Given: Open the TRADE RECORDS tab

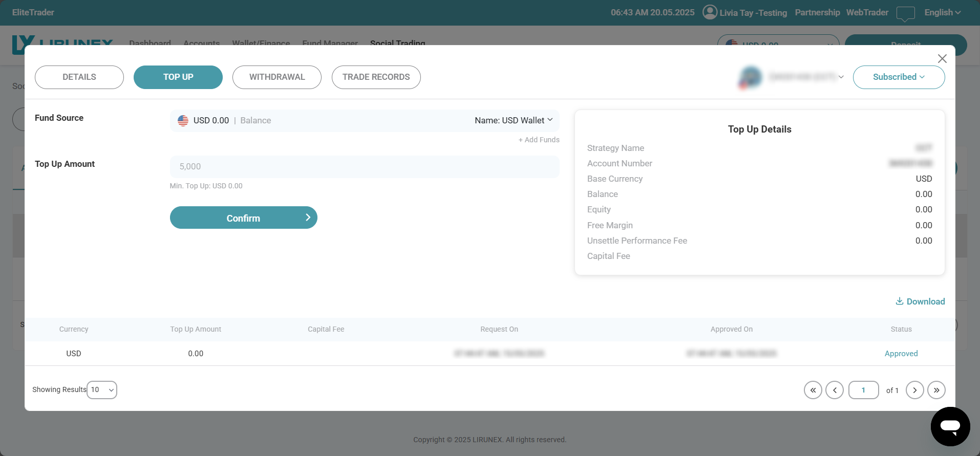Looking at the screenshot, I should coord(376,77).
